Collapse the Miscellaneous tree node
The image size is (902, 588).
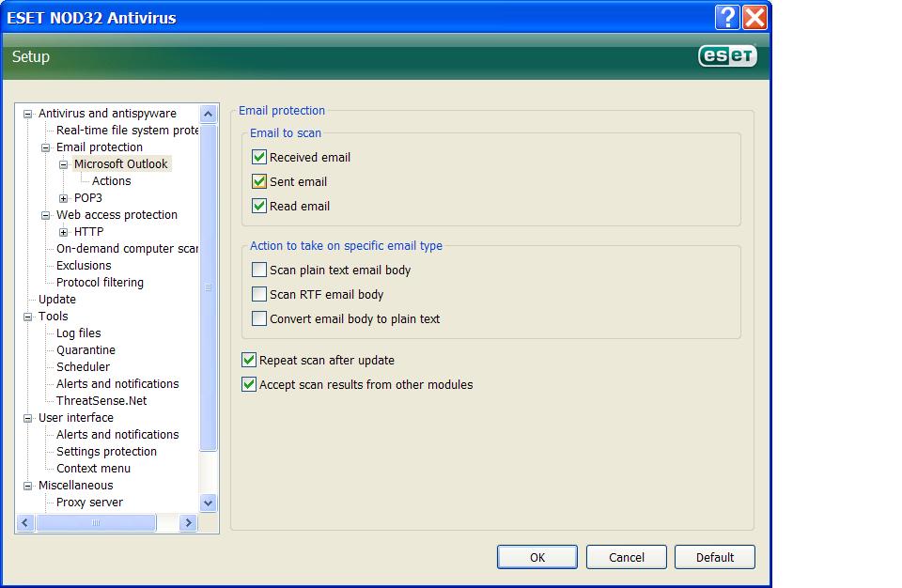[27, 487]
